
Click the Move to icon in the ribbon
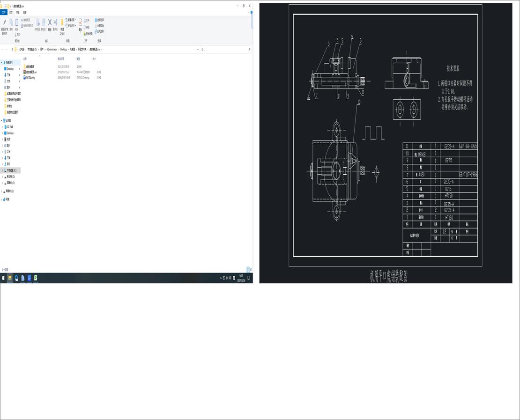tap(37, 22)
